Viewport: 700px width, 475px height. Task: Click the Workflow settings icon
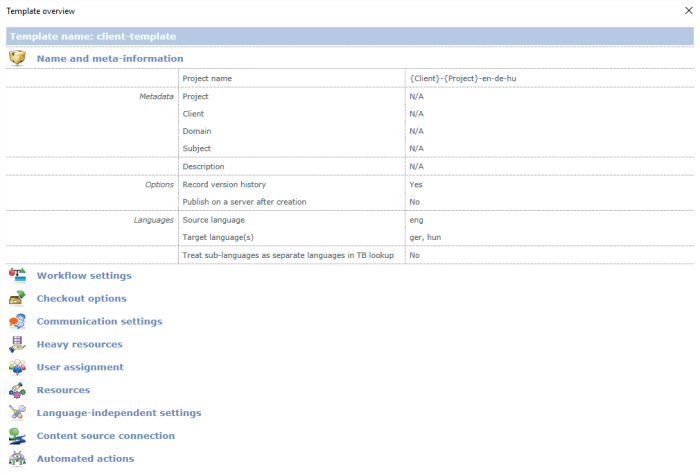(x=17, y=275)
